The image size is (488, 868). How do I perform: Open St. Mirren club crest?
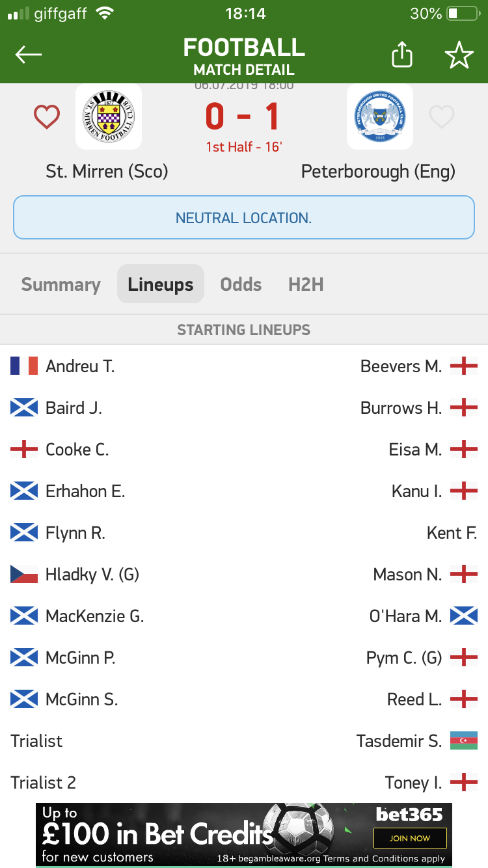[109, 116]
